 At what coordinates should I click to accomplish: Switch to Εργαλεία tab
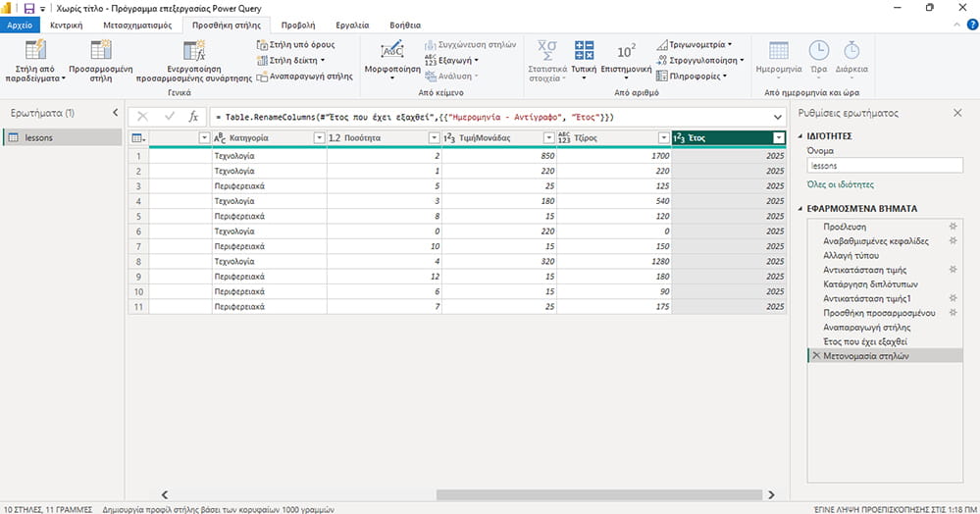coord(352,25)
